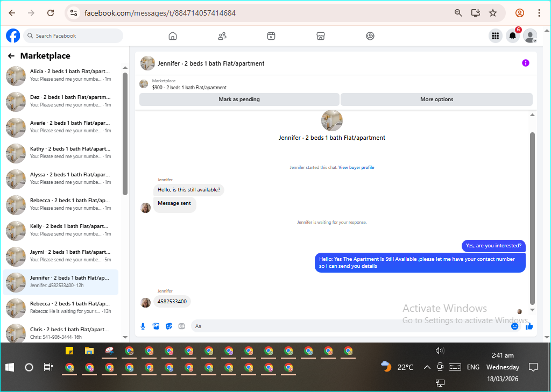
Task: Open the Marketplace storefront icon
Action: 321,36
